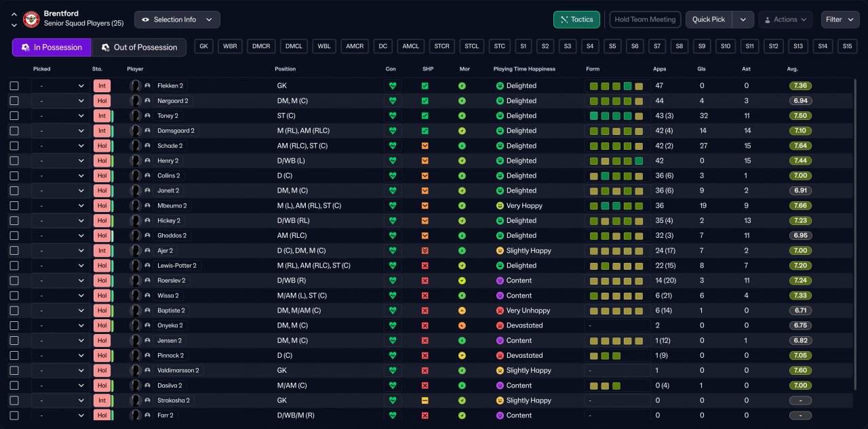Open the Selection Info dropdown
The height and width of the screenshot is (429, 868).
(177, 20)
